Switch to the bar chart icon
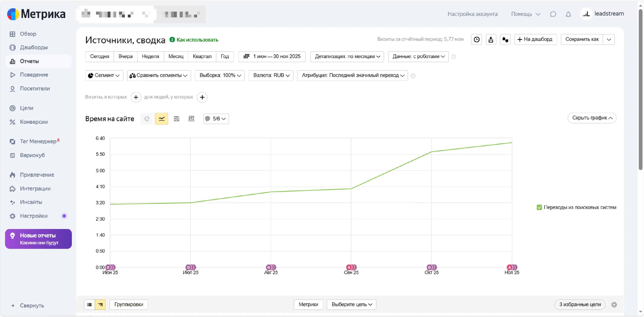This screenshot has height=317, width=644. [191, 119]
